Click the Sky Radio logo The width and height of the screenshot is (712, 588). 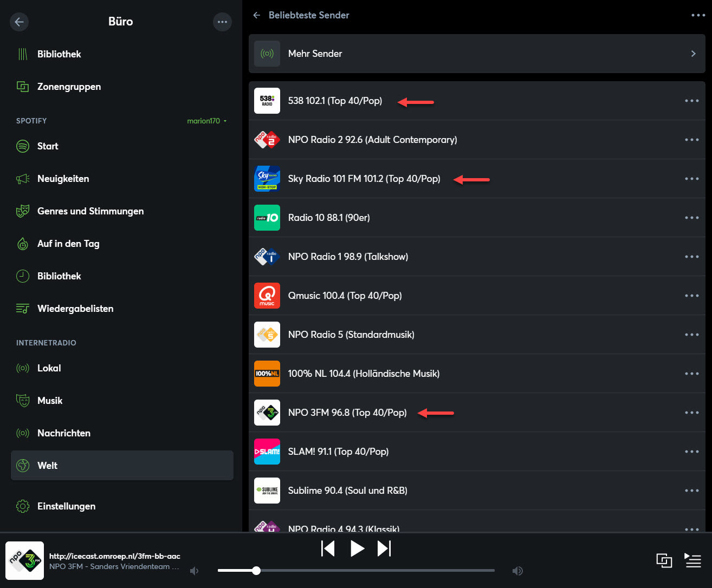(x=267, y=179)
